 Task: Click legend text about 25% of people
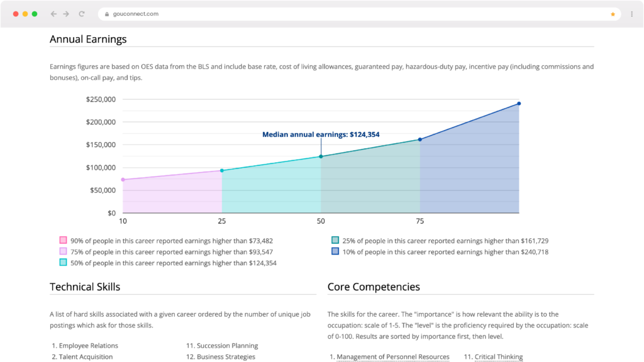point(445,241)
